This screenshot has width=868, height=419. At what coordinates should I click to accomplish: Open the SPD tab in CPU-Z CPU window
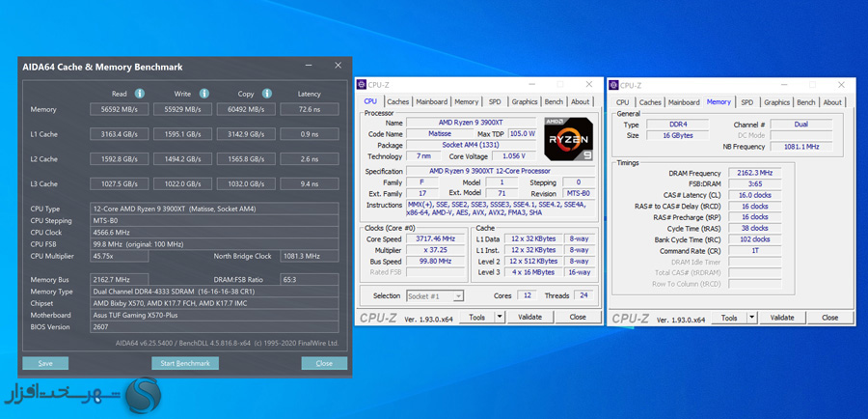click(495, 101)
